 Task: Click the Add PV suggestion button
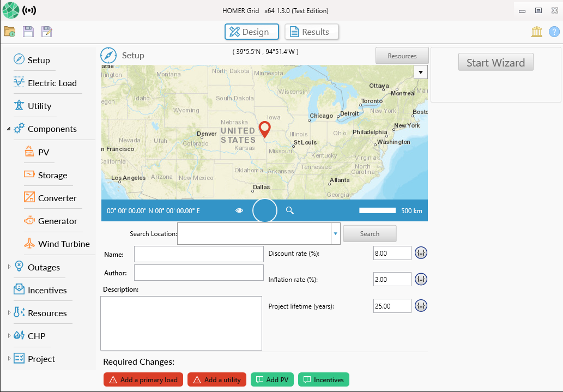coord(272,379)
